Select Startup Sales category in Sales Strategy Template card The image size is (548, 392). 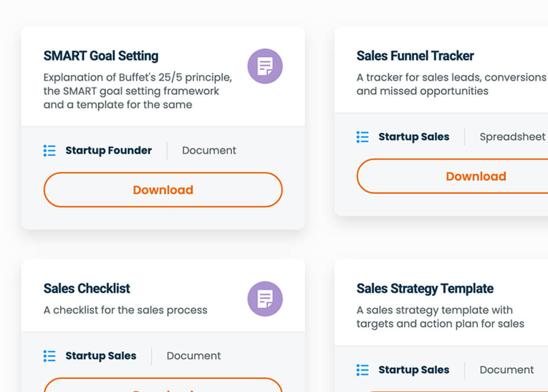pos(413,370)
